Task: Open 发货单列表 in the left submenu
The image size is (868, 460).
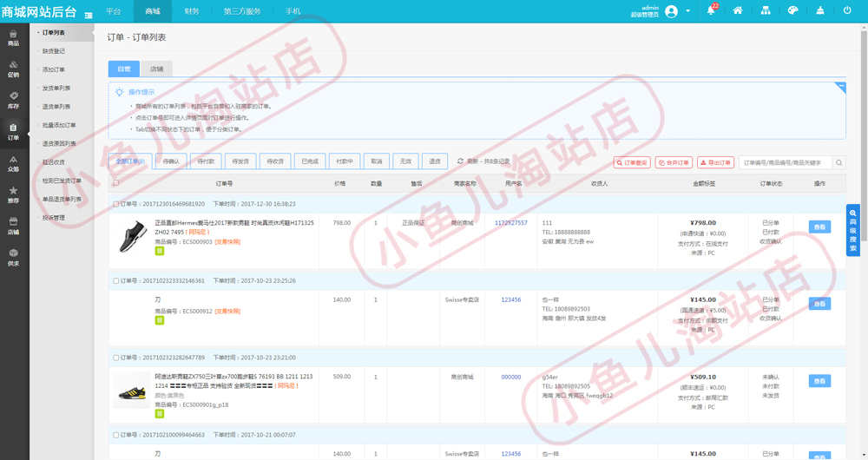Action: click(56, 88)
